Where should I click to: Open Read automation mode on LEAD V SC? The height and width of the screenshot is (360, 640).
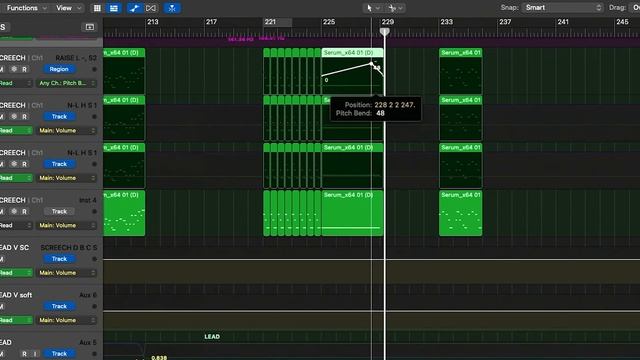[x=16, y=273]
